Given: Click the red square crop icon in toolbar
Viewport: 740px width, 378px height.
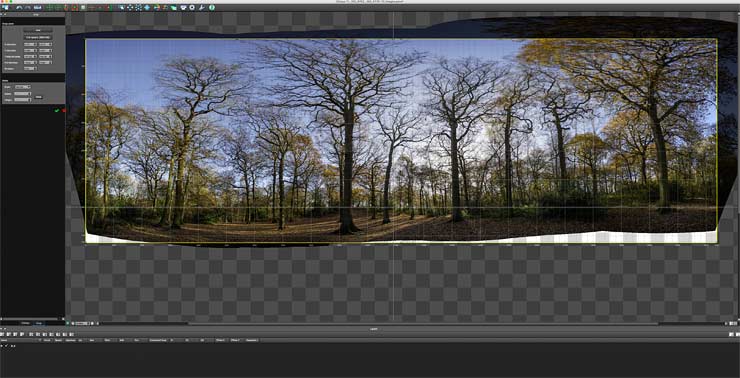Looking at the screenshot, I should 74,8.
